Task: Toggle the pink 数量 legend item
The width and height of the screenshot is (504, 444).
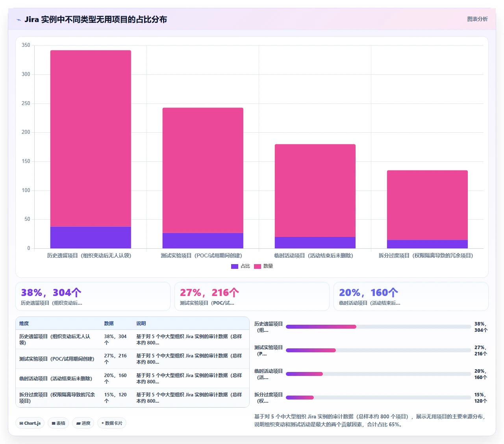Action: (x=263, y=266)
